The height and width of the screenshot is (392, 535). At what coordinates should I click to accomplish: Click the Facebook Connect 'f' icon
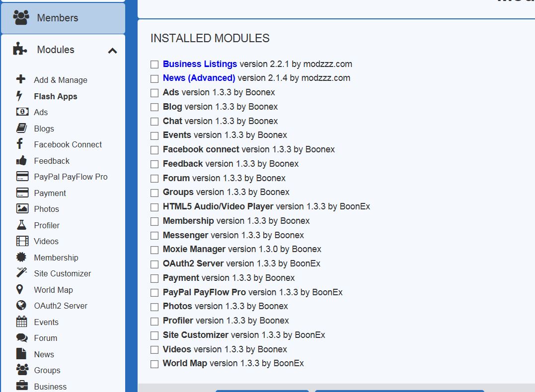coord(20,144)
